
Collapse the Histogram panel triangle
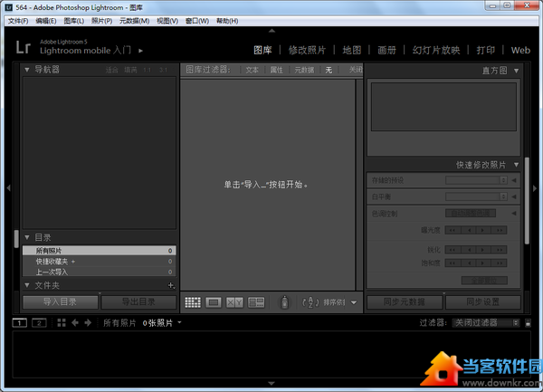tap(517, 71)
